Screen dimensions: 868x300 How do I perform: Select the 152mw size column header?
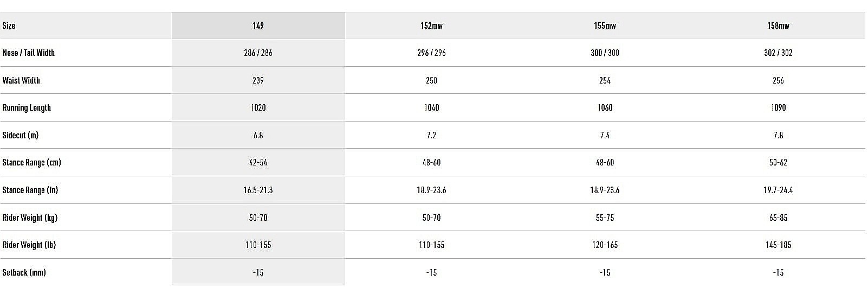click(431, 25)
